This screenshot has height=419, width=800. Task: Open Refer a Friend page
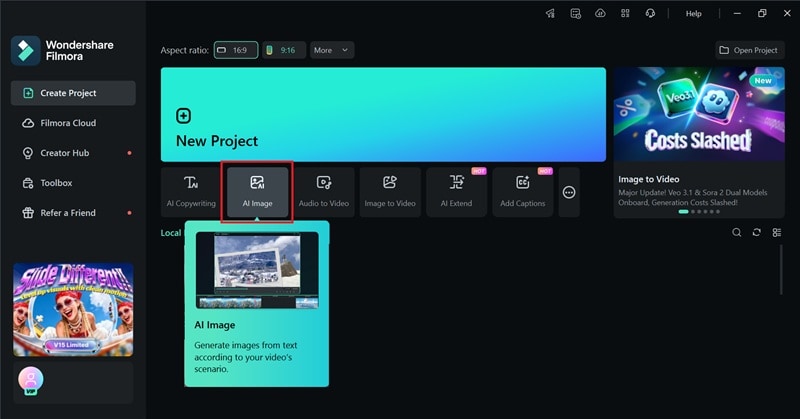tap(73, 213)
